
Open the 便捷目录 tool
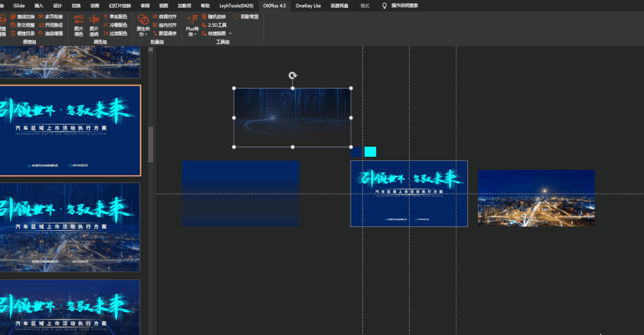click(23, 33)
